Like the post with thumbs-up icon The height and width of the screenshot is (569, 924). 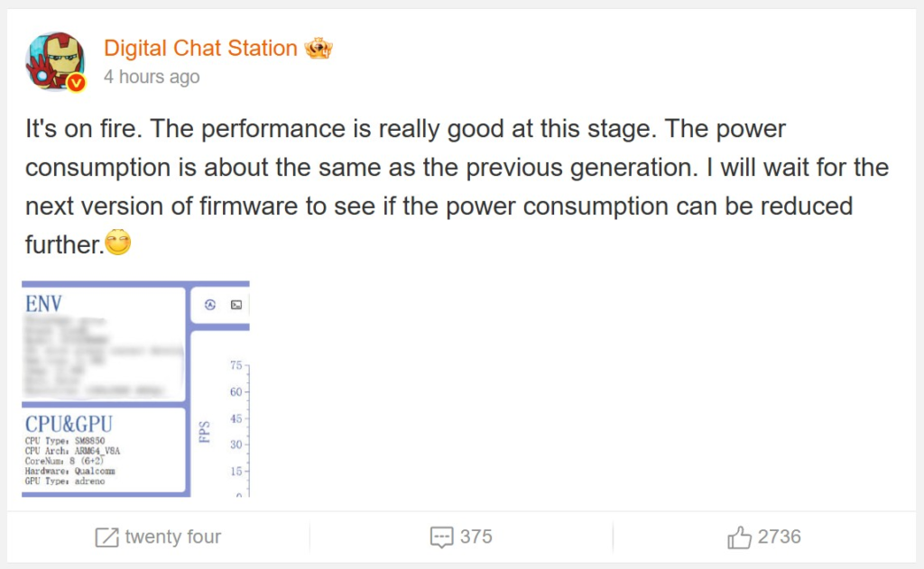pyautogui.click(x=739, y=537)
